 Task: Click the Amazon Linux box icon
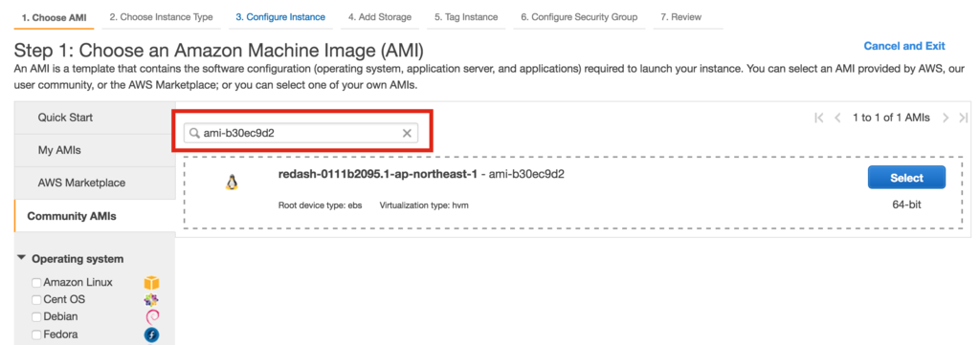[151, 283]
